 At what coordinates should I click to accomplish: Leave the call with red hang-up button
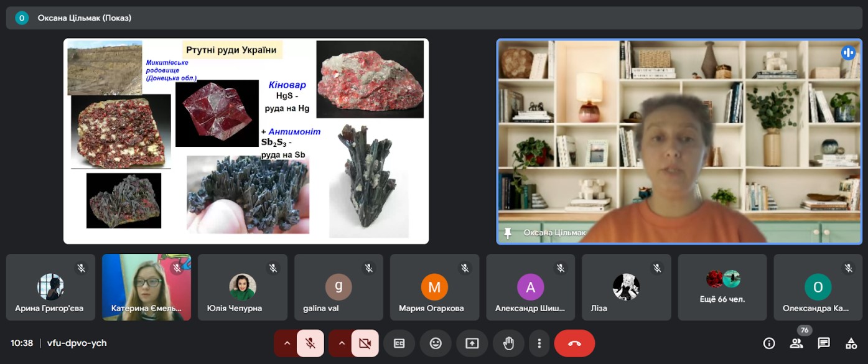click(x=574, y=343)
